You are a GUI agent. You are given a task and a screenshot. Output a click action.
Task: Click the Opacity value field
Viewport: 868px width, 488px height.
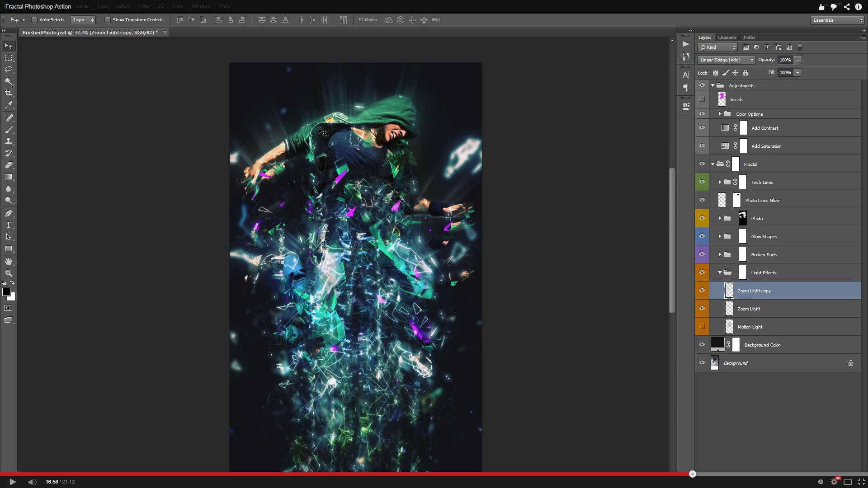[x=785, y=60]
